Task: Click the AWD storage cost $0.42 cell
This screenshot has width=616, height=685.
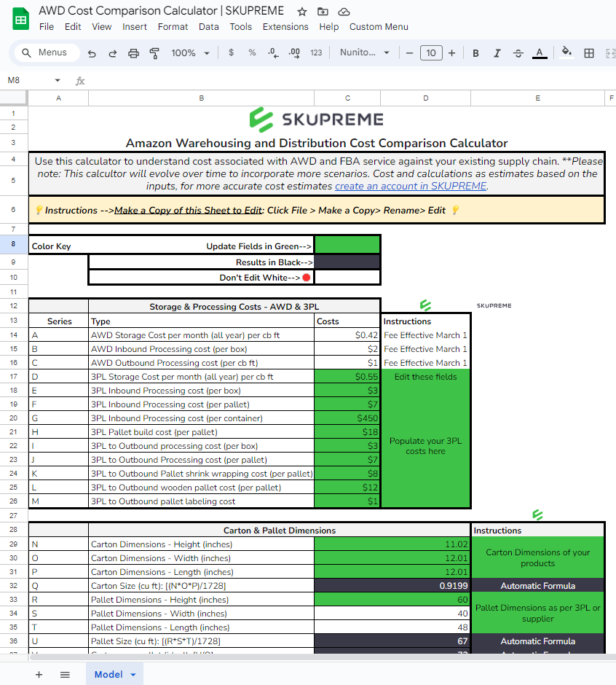Action: coord(347,335)
